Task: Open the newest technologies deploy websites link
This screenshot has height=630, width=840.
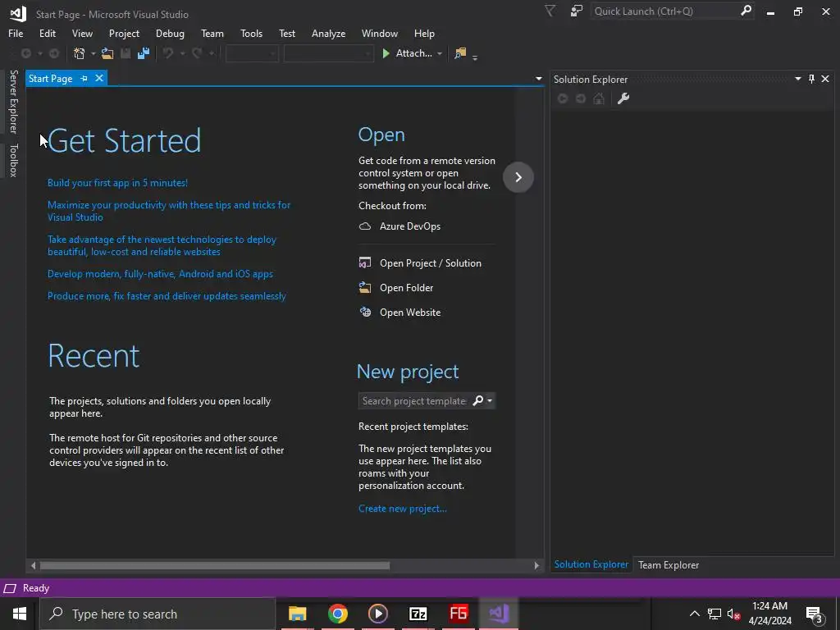Action: point(162,245)
